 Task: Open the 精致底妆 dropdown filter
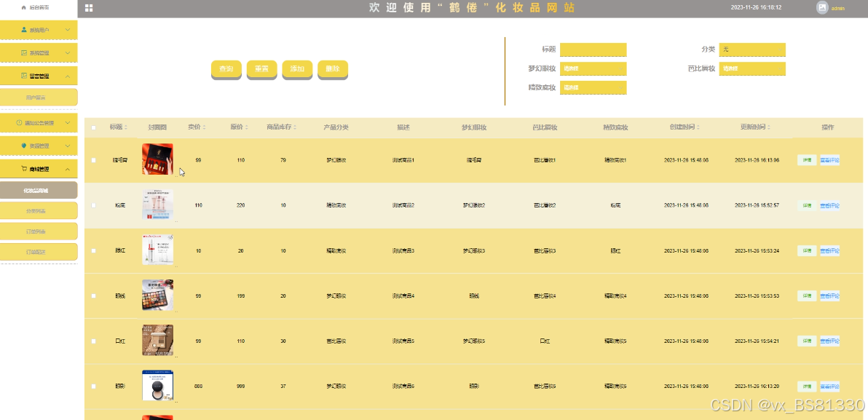point(593,87)
